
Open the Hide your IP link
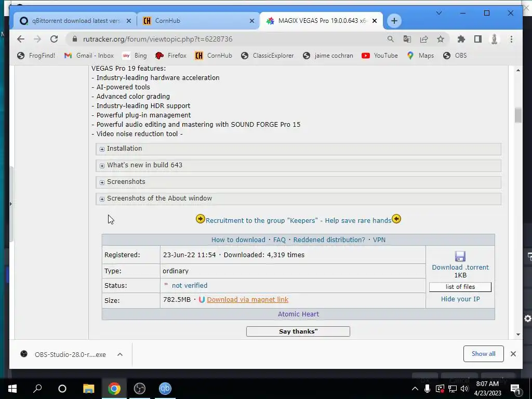[x=460, y=299]
